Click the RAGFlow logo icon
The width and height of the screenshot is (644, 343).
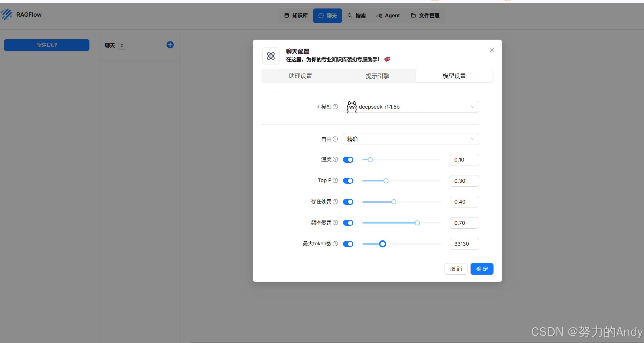pyautogui.click(x=7, y=15)
